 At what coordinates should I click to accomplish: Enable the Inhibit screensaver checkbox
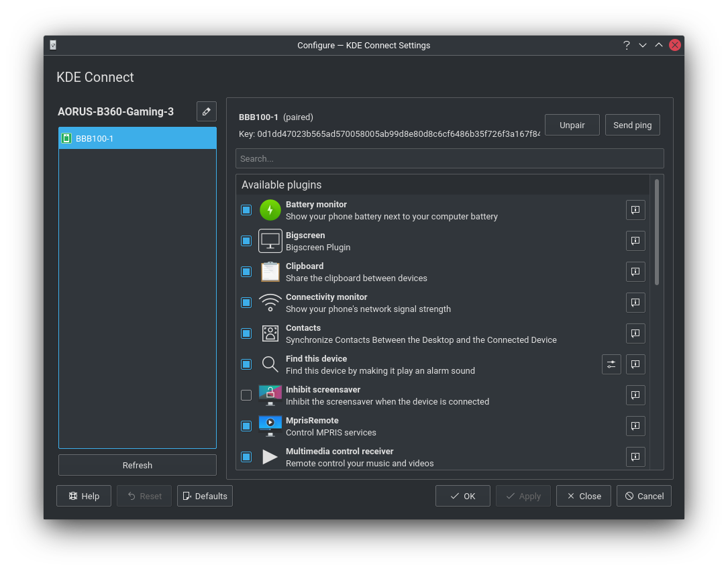(x=246, y=395)
